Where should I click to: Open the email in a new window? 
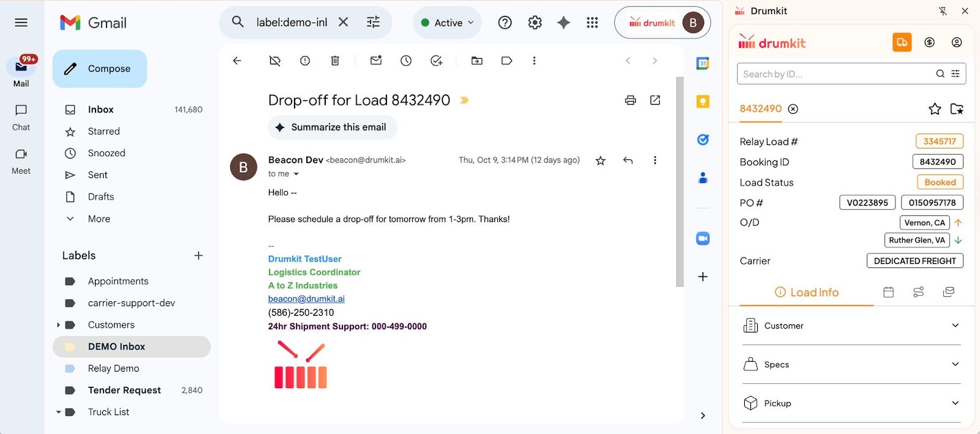655,100
